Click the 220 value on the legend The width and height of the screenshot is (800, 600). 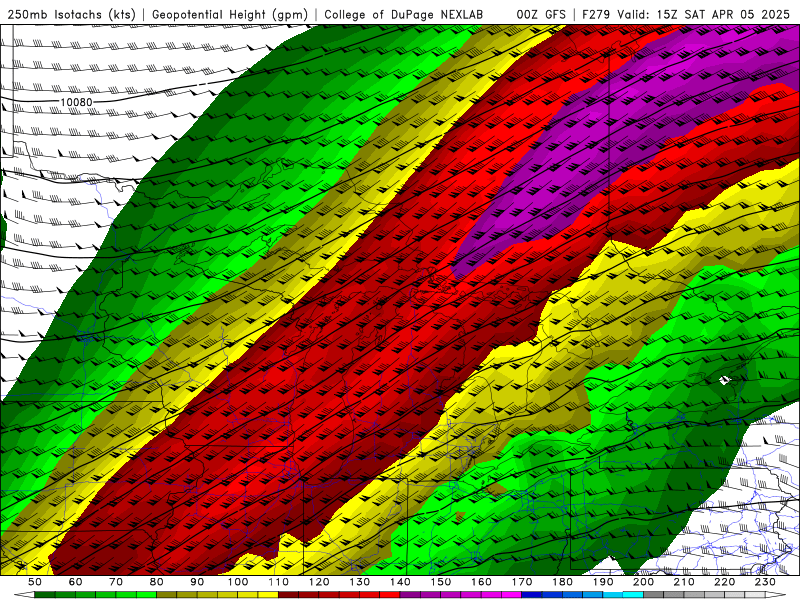(x=724, y=582)
